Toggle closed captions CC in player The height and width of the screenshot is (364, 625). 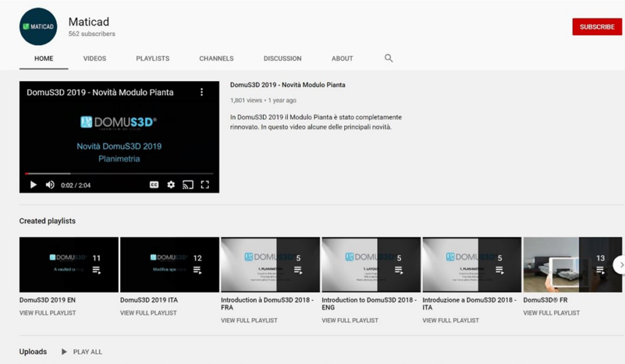154,185
